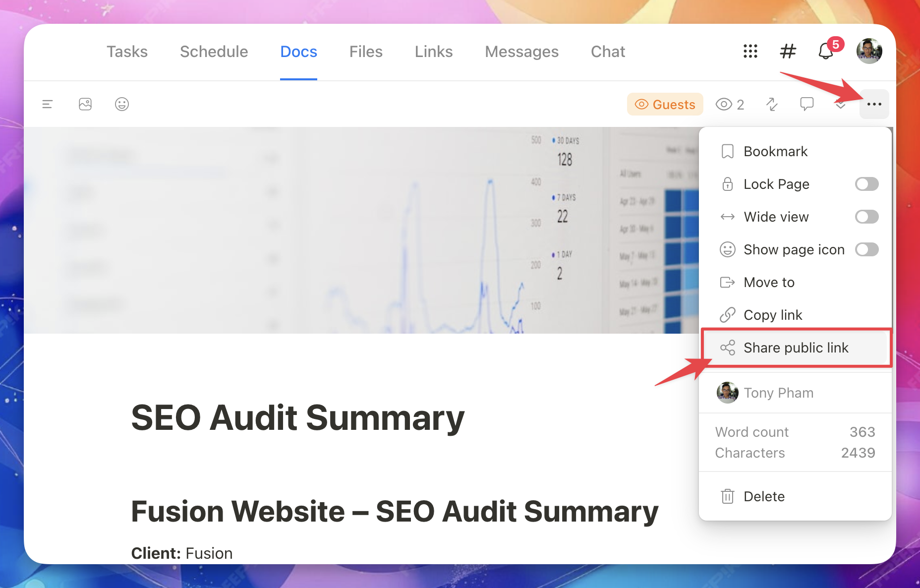Click the collapse arrows icon
Image resolution: width=920 pixels, height=588 pixels.
[x=772, y=104]
